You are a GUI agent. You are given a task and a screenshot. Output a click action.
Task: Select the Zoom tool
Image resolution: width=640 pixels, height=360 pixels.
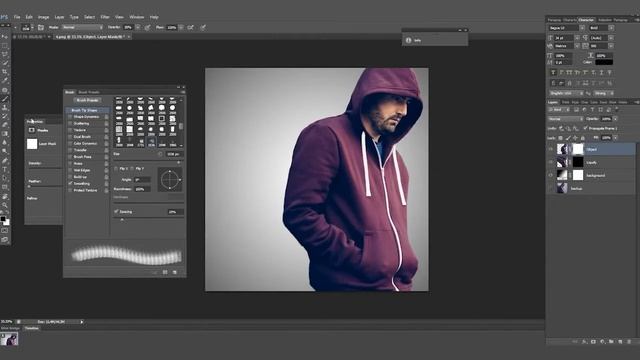point(5,205)
